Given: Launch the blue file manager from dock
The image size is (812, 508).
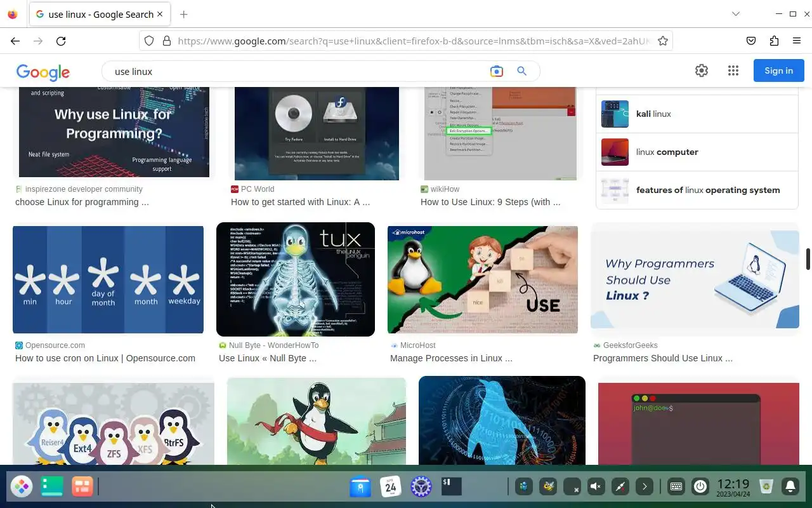Looking at the screenshot, I should tap(360, 487).
